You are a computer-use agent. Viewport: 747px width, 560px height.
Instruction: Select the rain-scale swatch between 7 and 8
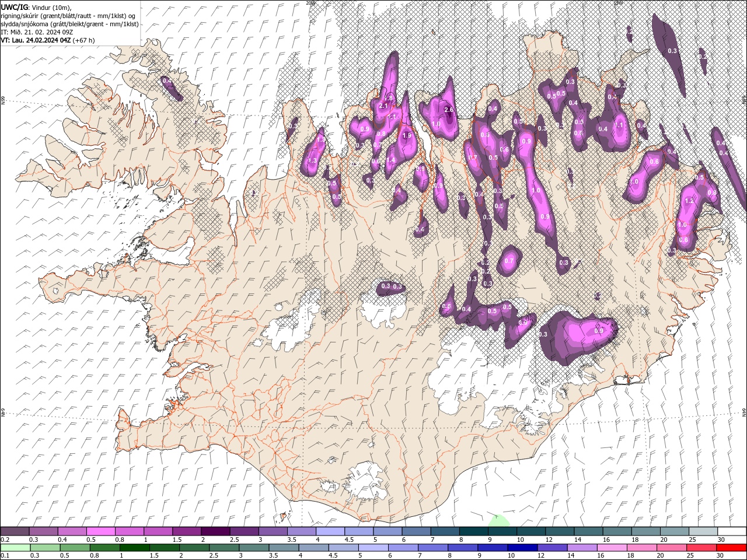point(432,548)
